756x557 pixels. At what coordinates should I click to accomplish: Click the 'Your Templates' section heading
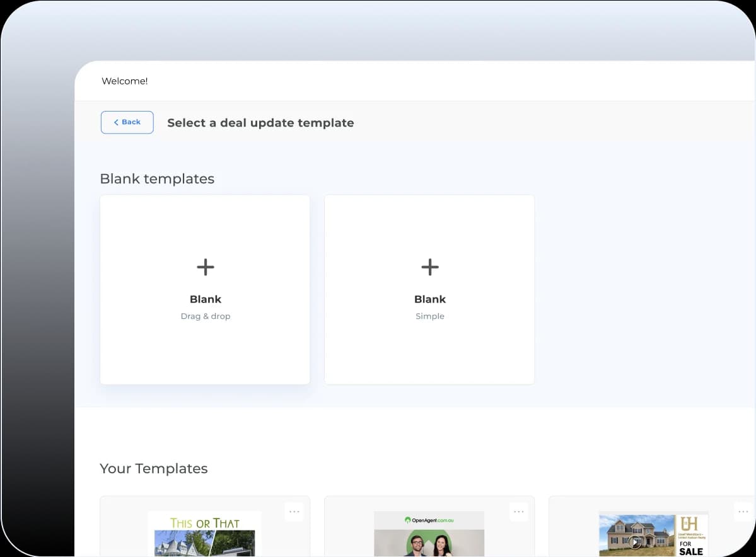tap(154, 469)
